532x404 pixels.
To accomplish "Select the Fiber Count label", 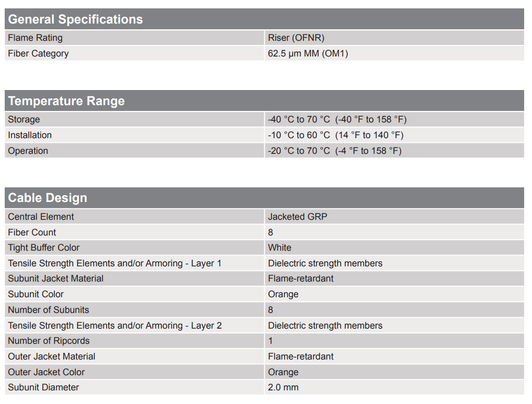I will point(32,232).
